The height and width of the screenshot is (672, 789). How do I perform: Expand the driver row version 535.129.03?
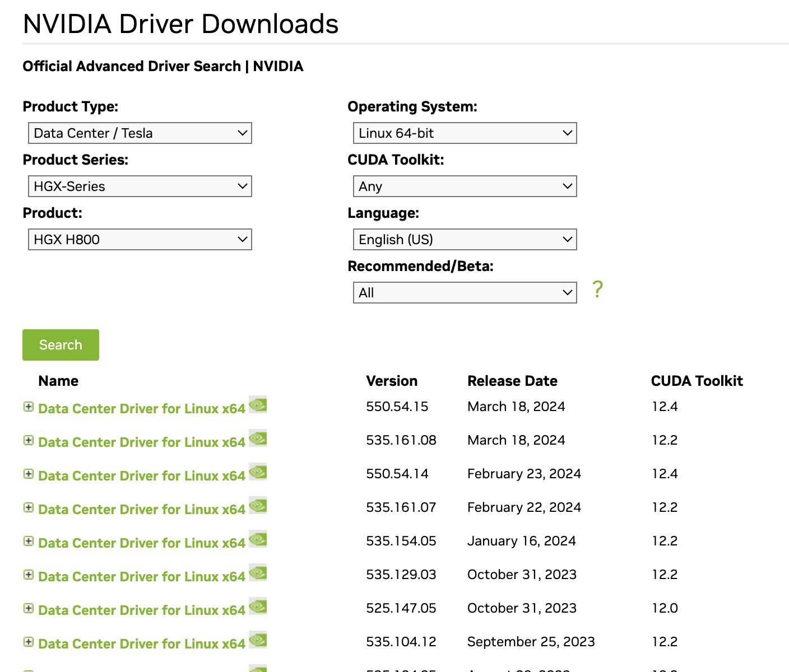[x=29, y=575]
